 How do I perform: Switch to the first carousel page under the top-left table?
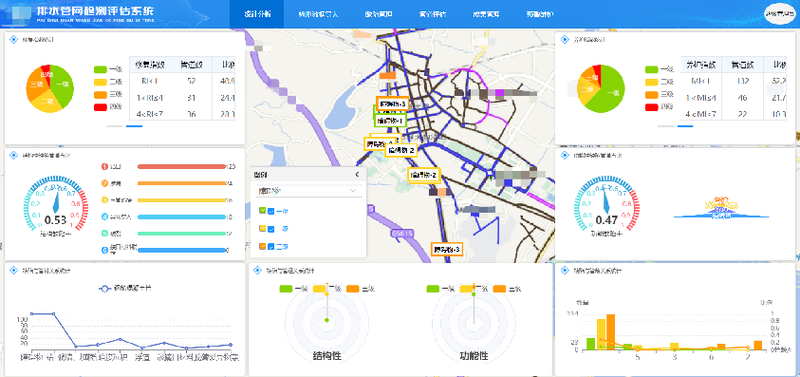[x=115, y=125]
